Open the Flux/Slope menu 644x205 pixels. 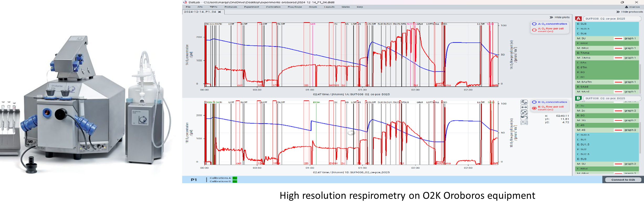295,7
